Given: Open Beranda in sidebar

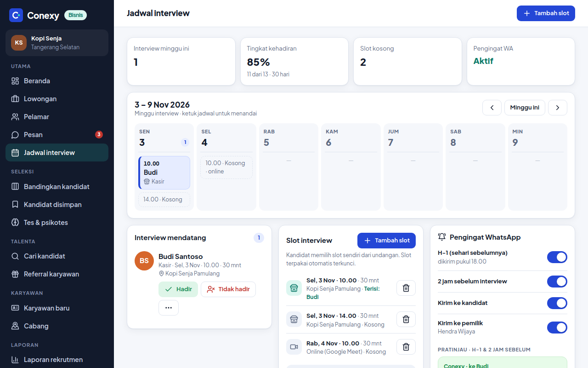Looking at the screenshot, I should tap(57, 81).
